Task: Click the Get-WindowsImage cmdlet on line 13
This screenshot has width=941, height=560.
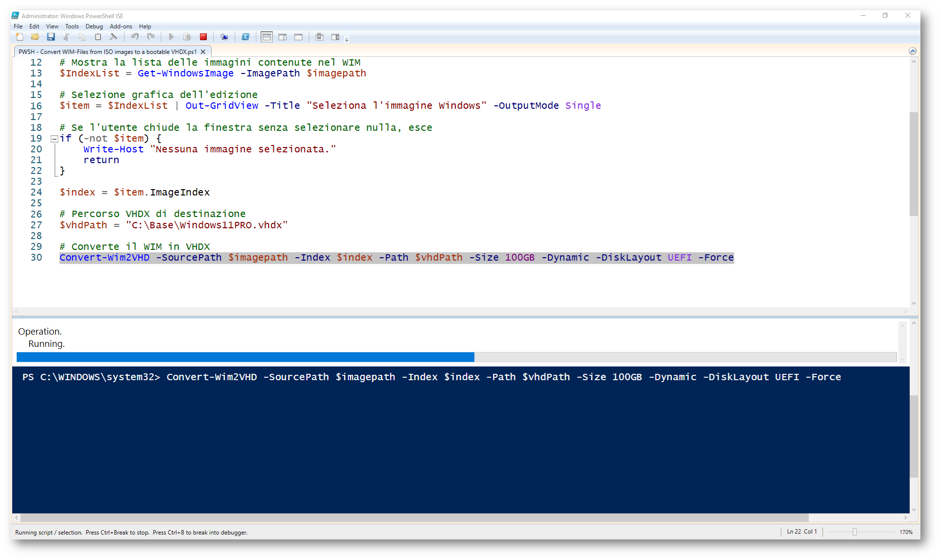Action: pos(186,73)
